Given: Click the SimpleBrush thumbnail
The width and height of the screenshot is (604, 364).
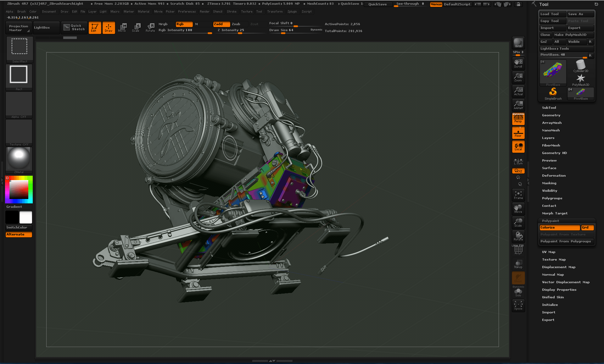Looking at the screenshot, I should tap(553, 92).
